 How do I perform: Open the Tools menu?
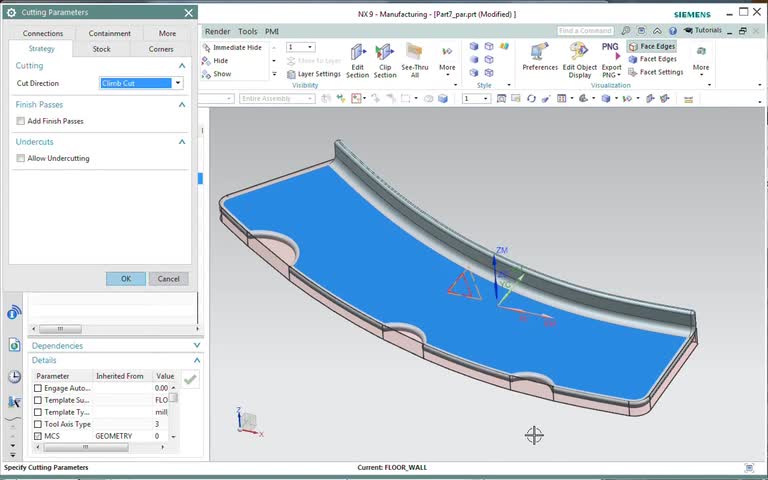247,31
